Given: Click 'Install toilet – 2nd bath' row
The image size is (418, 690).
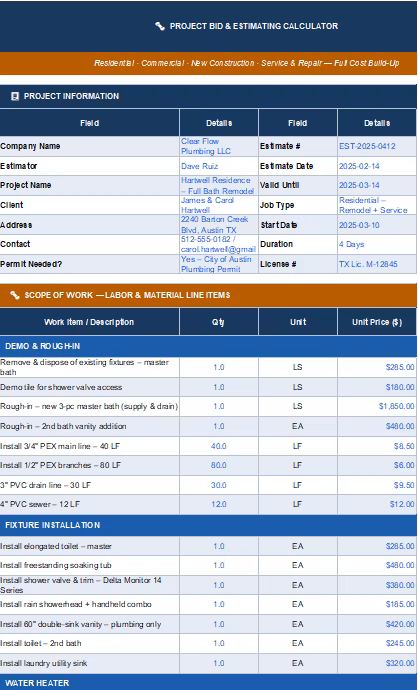Looking at the screenshot, I should (208, 643).
